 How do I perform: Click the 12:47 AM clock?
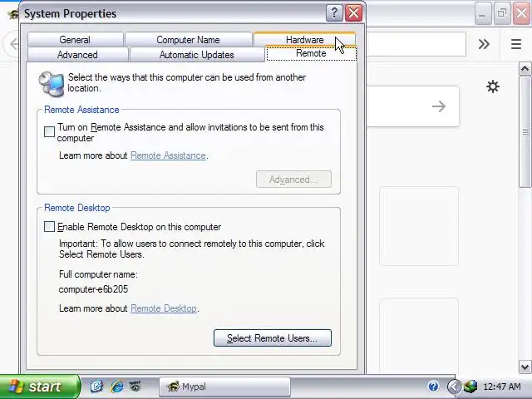(x=502, y=387)
